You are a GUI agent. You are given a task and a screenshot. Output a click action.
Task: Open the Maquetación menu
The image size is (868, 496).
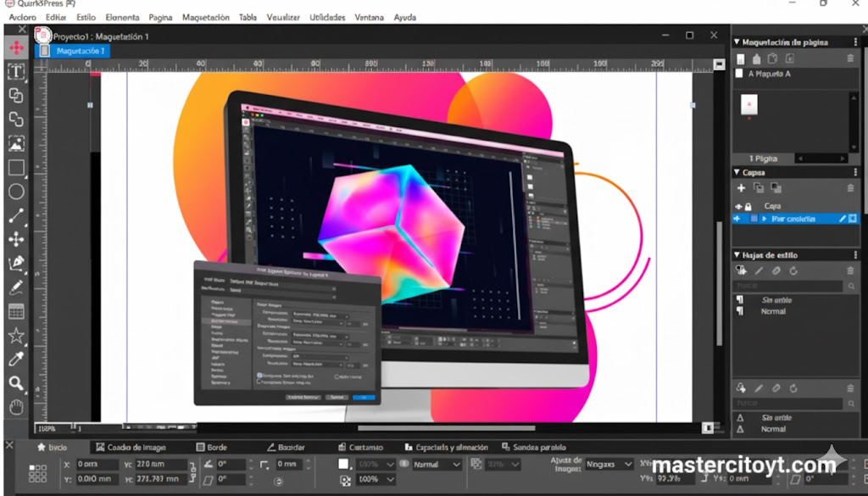pyautogui.click(x=205, y=17)
